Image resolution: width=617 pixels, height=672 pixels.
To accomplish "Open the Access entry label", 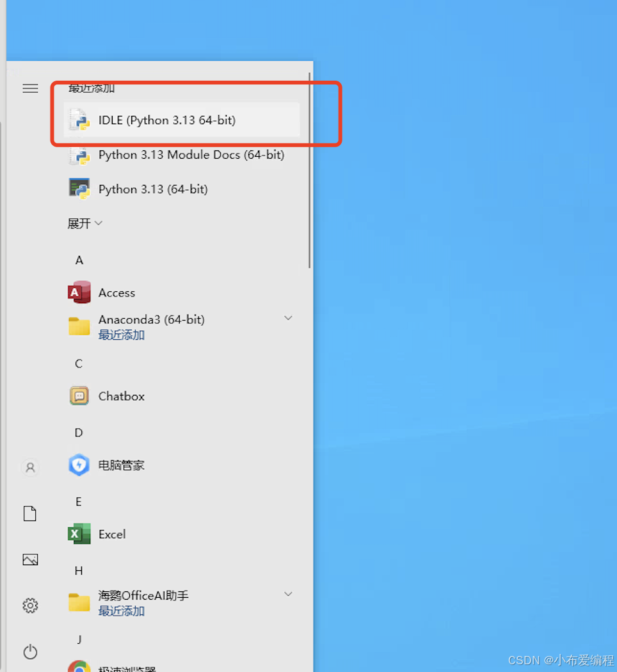I will coord(116,292).
